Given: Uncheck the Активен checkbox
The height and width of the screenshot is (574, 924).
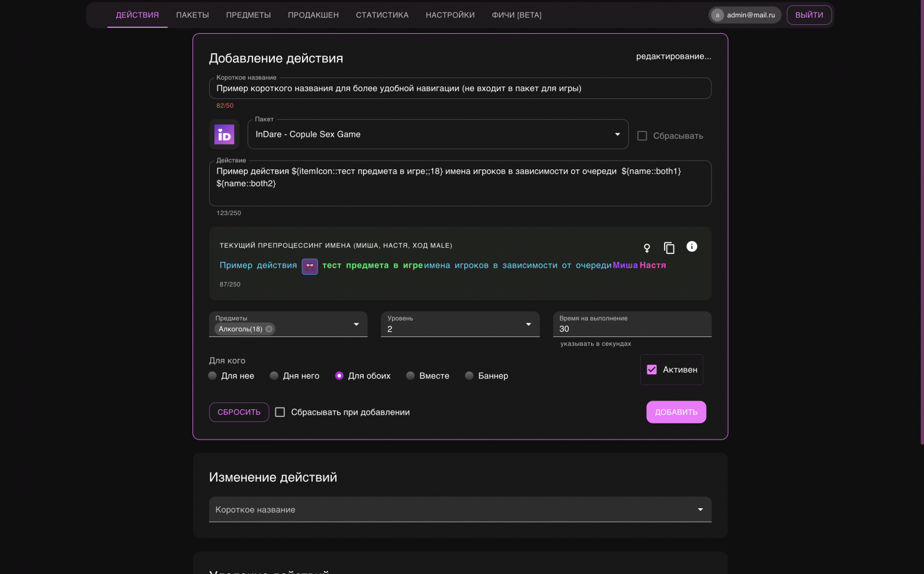Looking at the screenshot, I should [x=652, y=370].
